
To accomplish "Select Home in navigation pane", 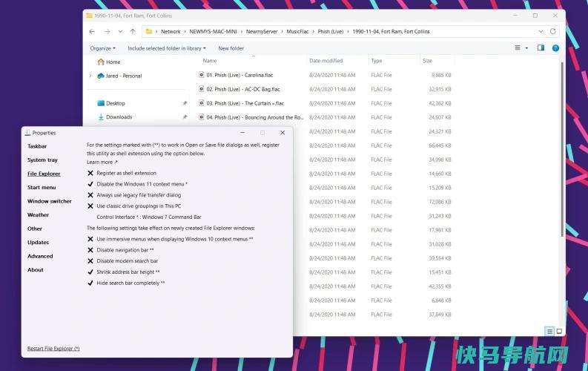I will tap(109, 62).
